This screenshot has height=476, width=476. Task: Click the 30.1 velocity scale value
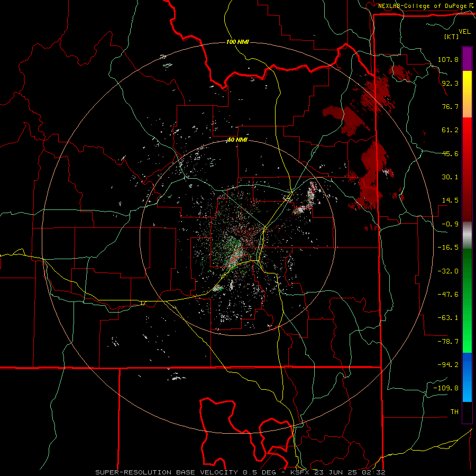(450, 177)
